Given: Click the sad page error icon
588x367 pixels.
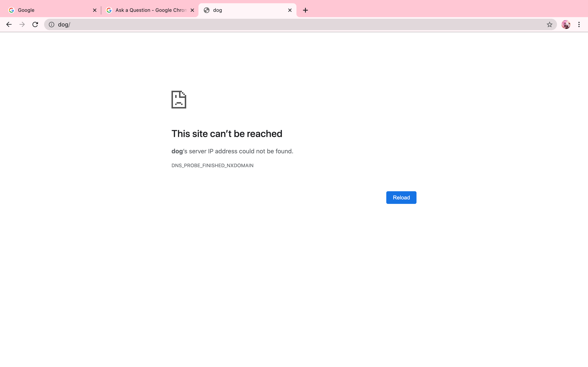Looking at the screenshot, I should click(179, 99).
